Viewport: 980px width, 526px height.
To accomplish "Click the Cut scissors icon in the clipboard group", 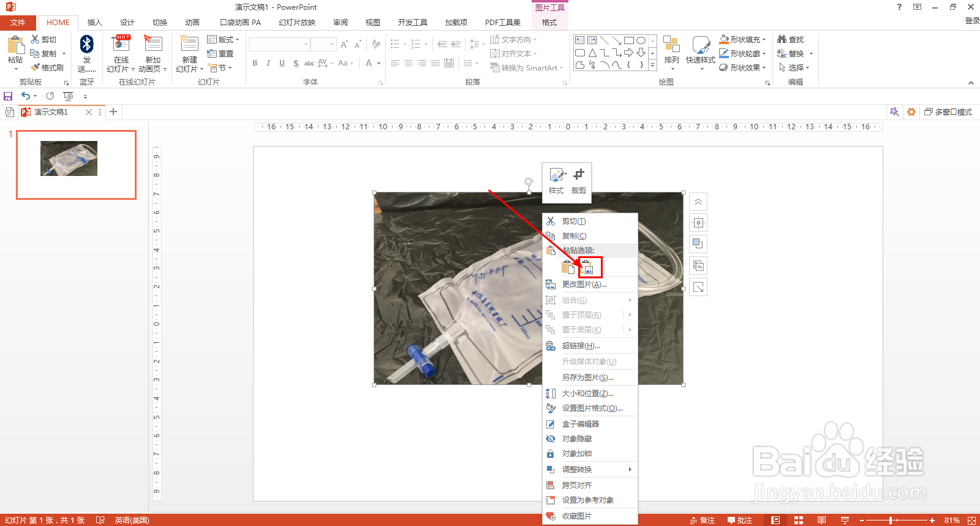I will tap(35, 39).
